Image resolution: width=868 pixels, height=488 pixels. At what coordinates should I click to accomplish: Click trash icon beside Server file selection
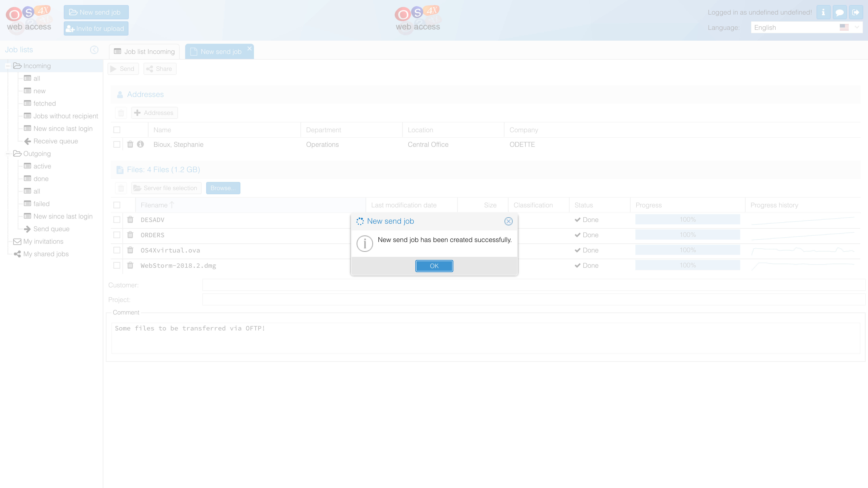click(121, 188)
